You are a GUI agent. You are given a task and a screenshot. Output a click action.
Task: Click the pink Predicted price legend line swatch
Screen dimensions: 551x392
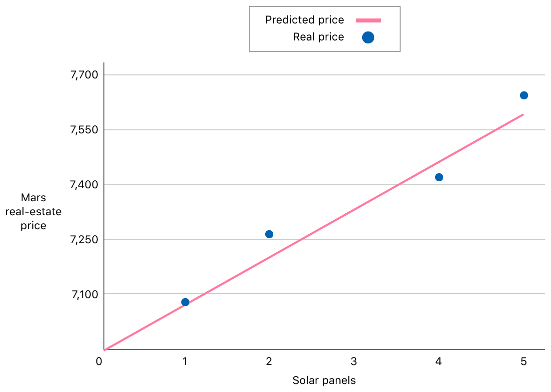pos(368,20)
